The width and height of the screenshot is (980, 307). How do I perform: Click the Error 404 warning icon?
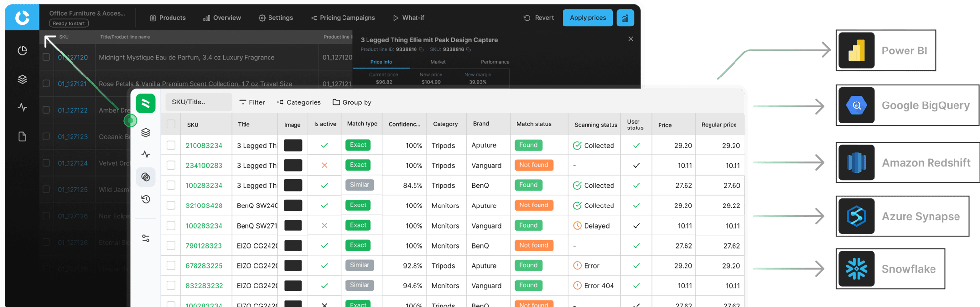click(577, 286)
